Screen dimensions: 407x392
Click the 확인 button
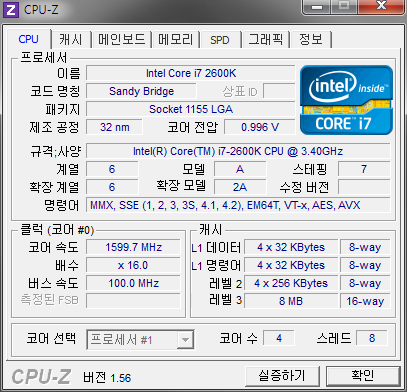[x=363, y=376]
